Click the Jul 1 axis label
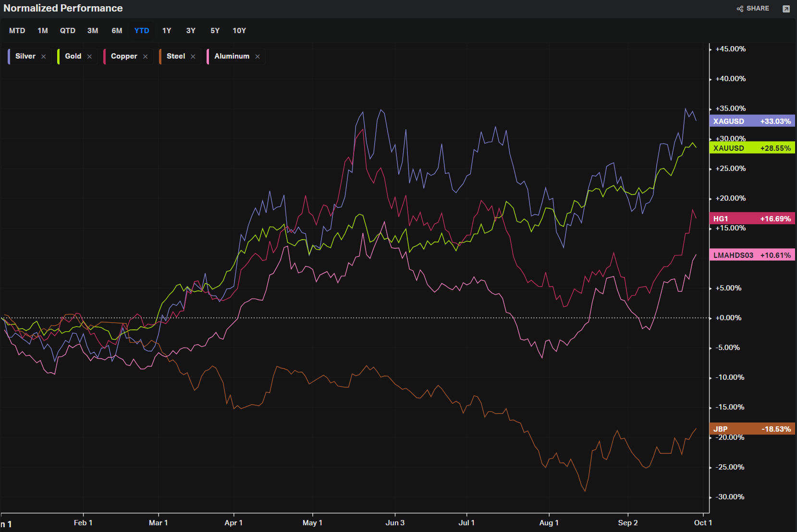The height and width of the screenshot is (532, 797). 466,523
